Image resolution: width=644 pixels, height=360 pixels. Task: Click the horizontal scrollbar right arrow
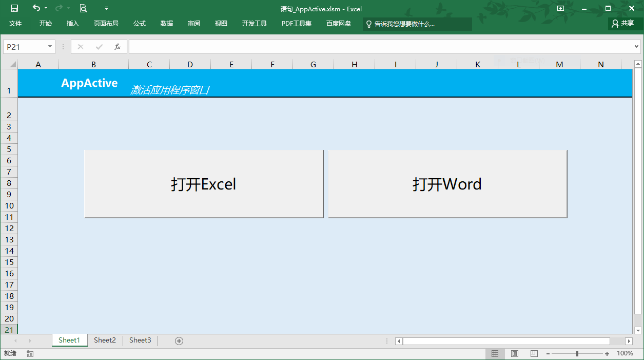coord(629,341)
